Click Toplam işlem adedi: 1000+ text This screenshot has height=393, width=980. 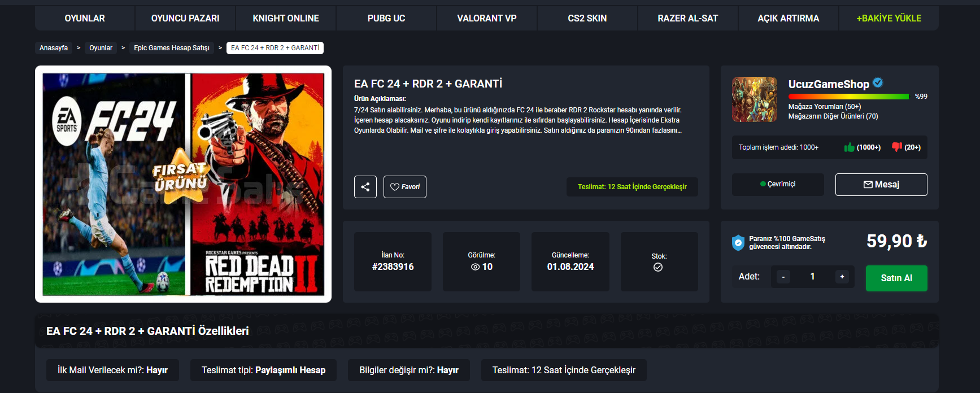(778, 147)
